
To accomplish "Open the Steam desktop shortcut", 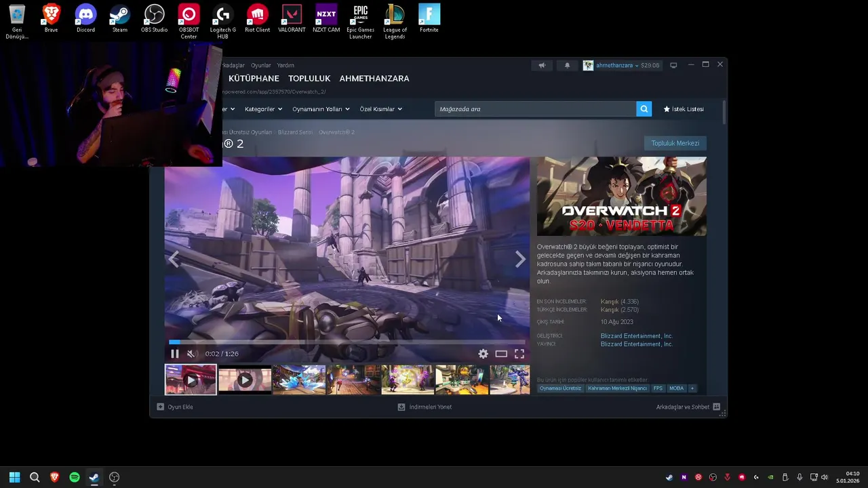I will (120, 18).
